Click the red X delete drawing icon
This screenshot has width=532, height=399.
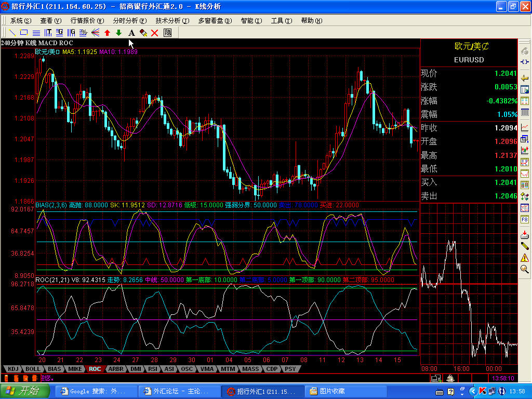154,33
